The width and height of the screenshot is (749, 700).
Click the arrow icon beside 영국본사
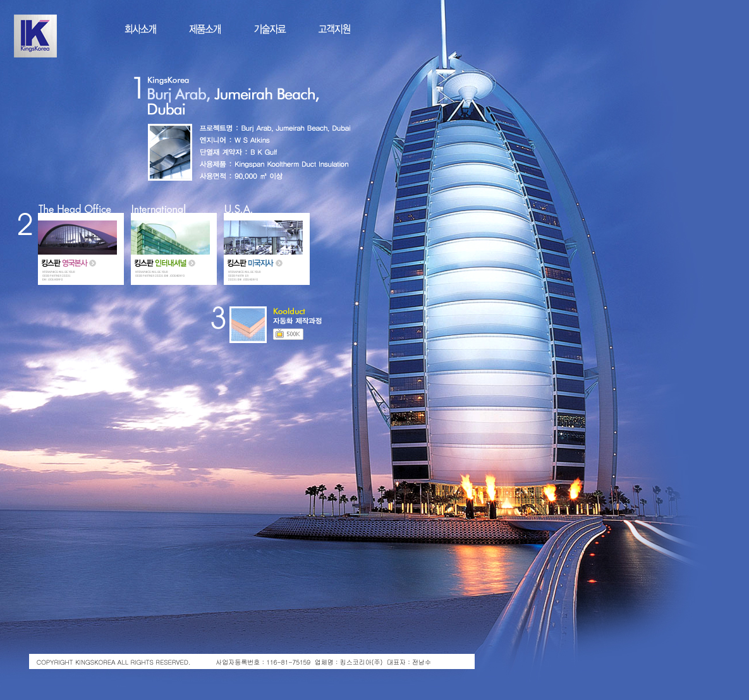click(93, 263)
